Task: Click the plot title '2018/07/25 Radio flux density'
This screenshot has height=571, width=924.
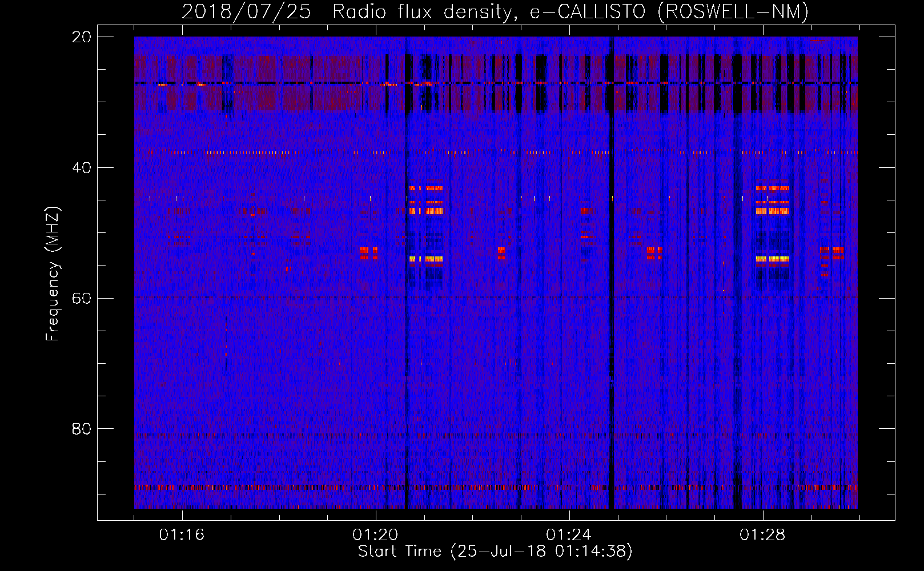Action: [495, 12]
